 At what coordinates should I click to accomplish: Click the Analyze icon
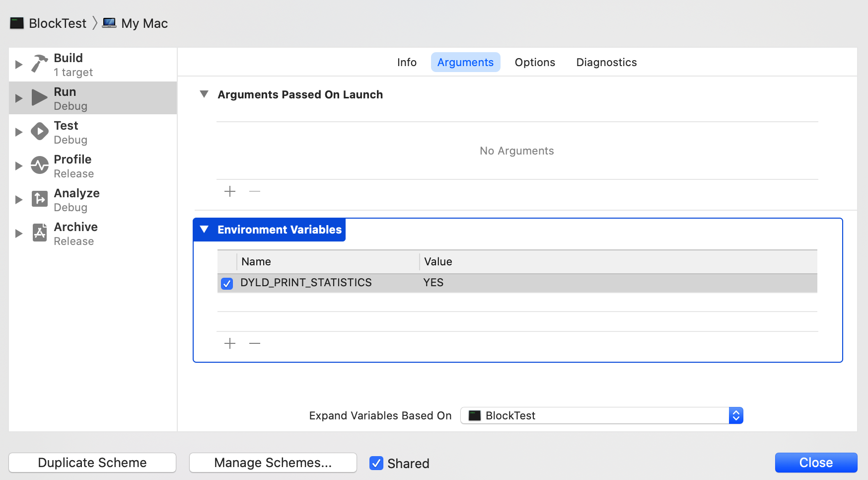point(39,199)
